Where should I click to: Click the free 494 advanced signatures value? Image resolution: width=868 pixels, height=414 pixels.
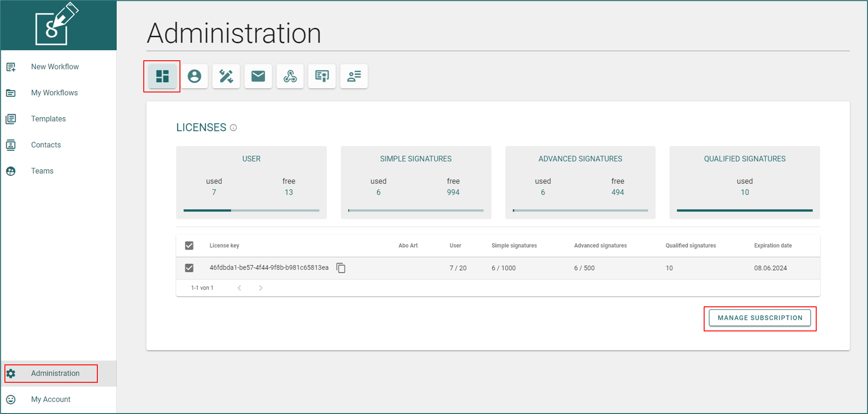click(618, 192)
